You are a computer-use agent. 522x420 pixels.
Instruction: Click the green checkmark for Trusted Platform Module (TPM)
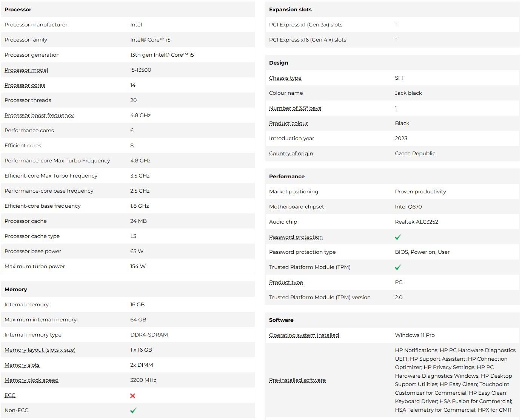pos(398,267)
